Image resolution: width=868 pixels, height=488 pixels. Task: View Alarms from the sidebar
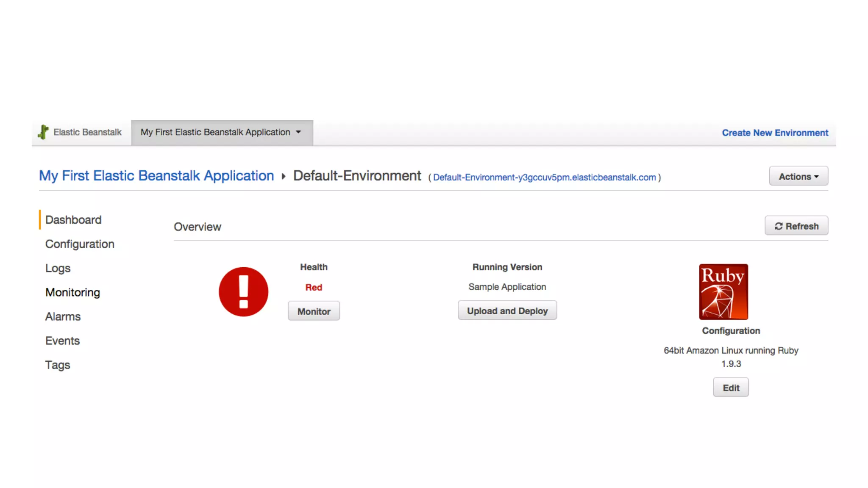[63, 316]
